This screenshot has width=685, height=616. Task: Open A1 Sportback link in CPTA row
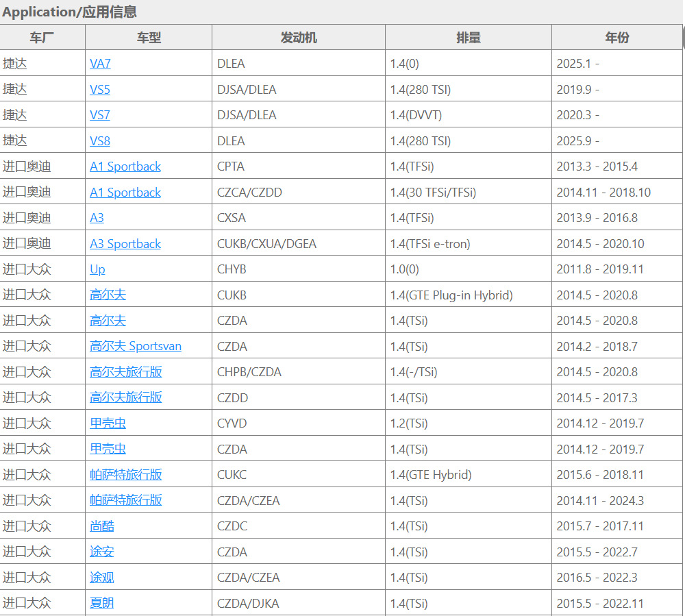[125, 167]
